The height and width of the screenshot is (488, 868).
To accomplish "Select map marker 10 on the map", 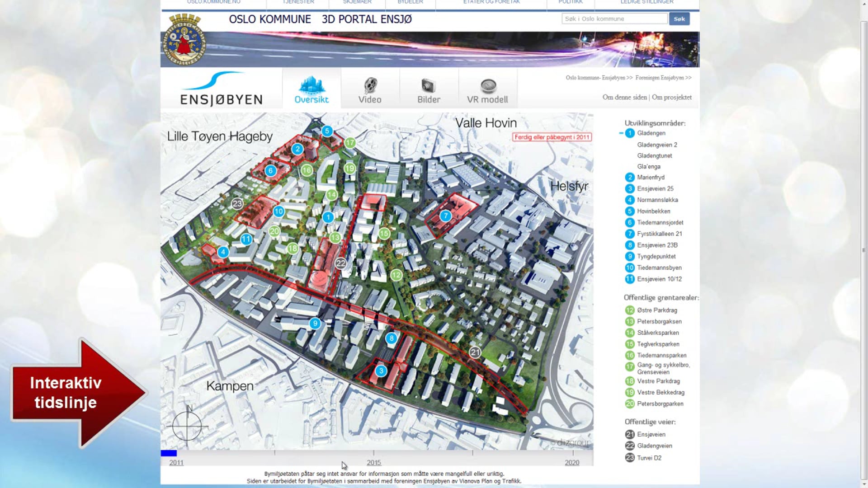I will pos(278,211).
